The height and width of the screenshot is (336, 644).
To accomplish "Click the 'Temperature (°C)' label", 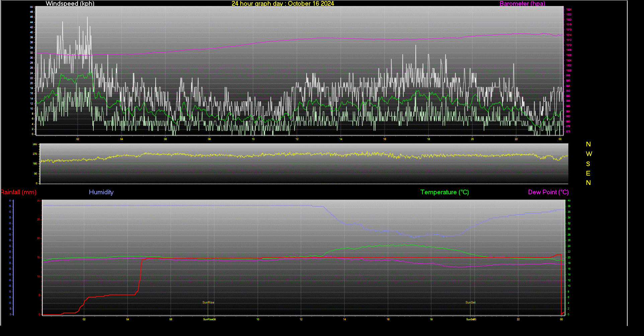I will (445, 192).
